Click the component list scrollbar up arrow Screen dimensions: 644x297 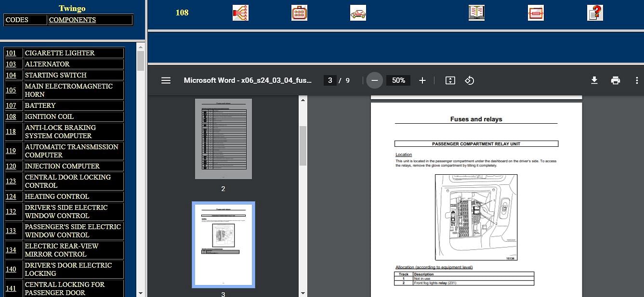point(141,47)
